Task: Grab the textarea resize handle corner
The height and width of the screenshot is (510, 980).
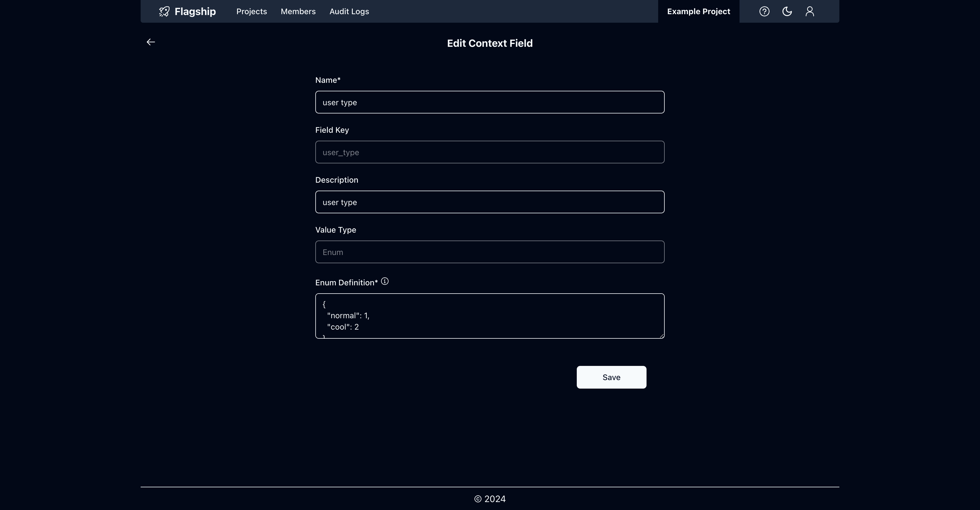Action: click(662, 336)
